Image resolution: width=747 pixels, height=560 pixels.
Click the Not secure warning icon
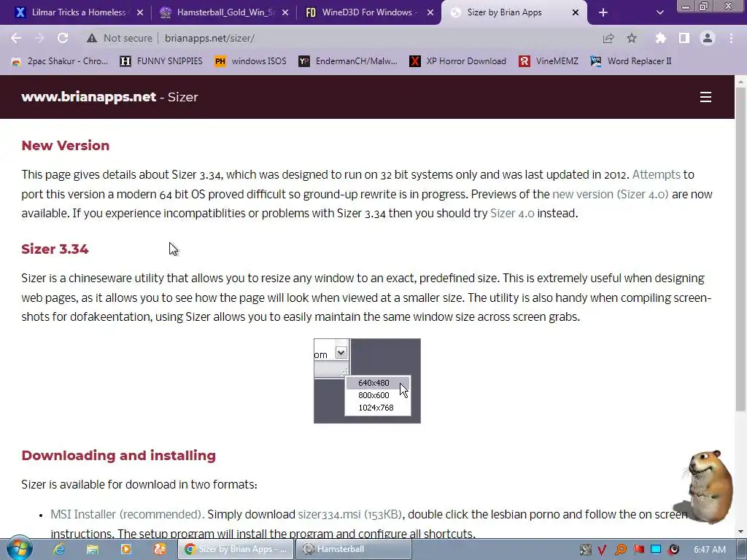point(92,38)
